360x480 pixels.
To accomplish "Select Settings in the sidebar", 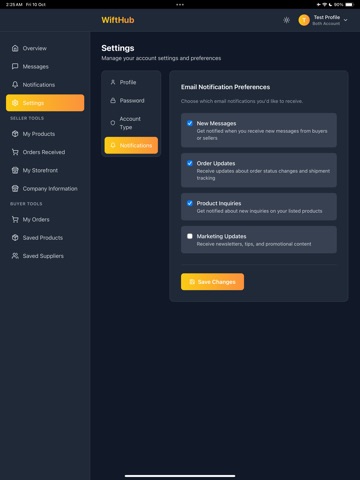I will (x=45, y=103).
